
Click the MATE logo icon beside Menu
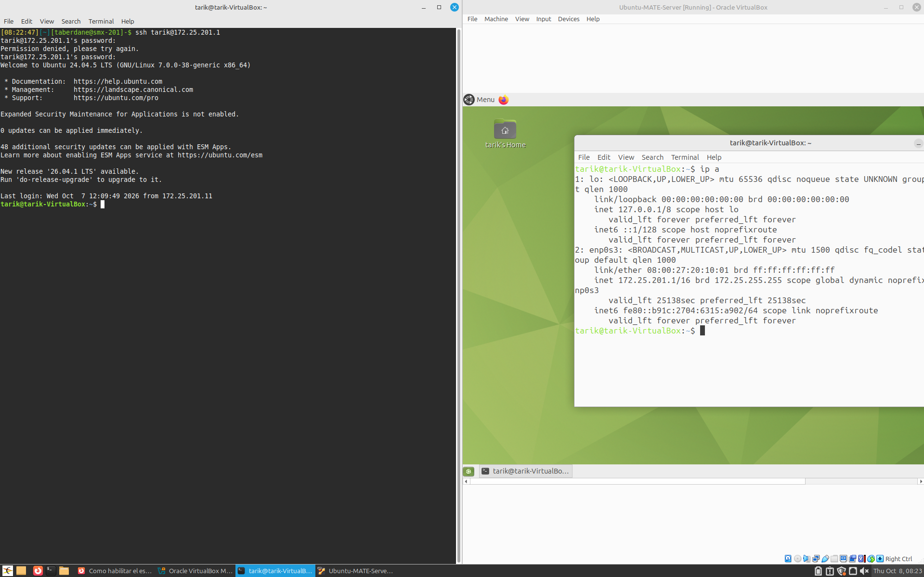point(469,100)
